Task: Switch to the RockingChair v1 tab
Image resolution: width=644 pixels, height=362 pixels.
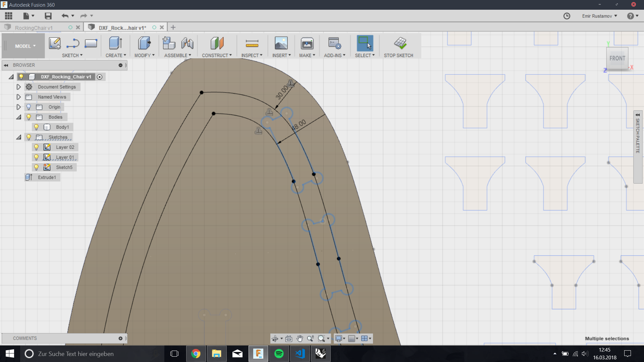Action: [x=34, y=28]
